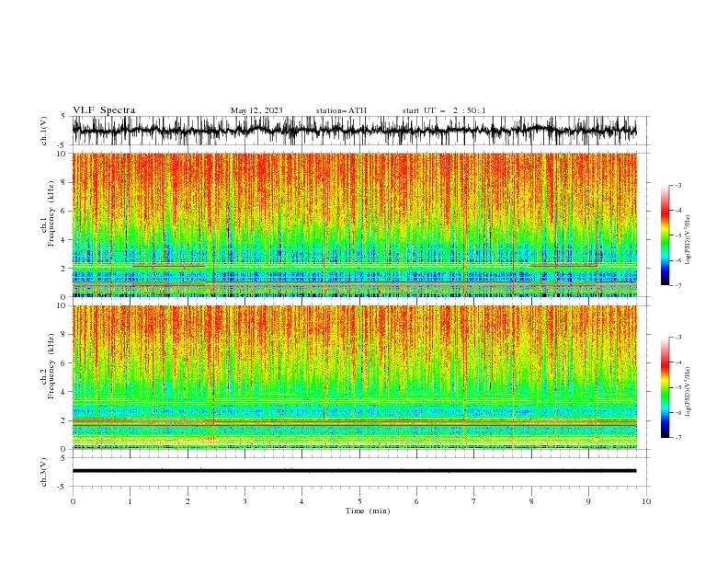Screen dimensions: 728x563
Task: Click the time axis tick '3'
Action: [x=245, y=501]
